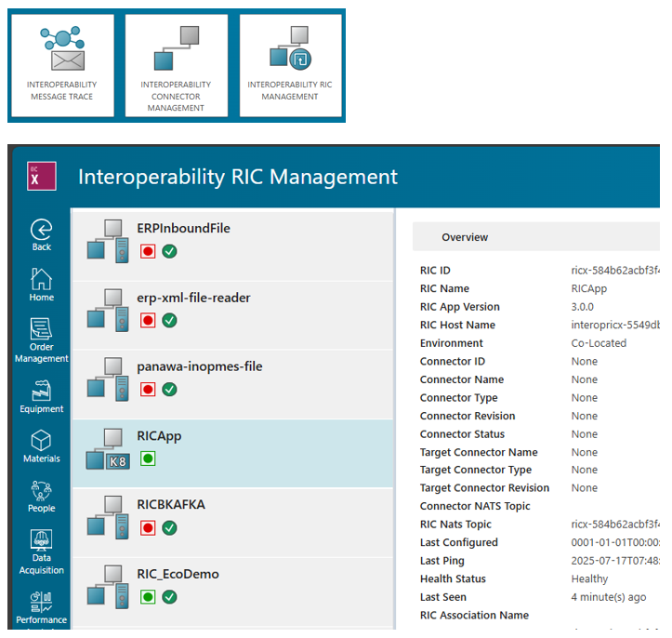The image size is (672, 638).
Task: Open Materials module in sidebar
Action: [41, 445]
